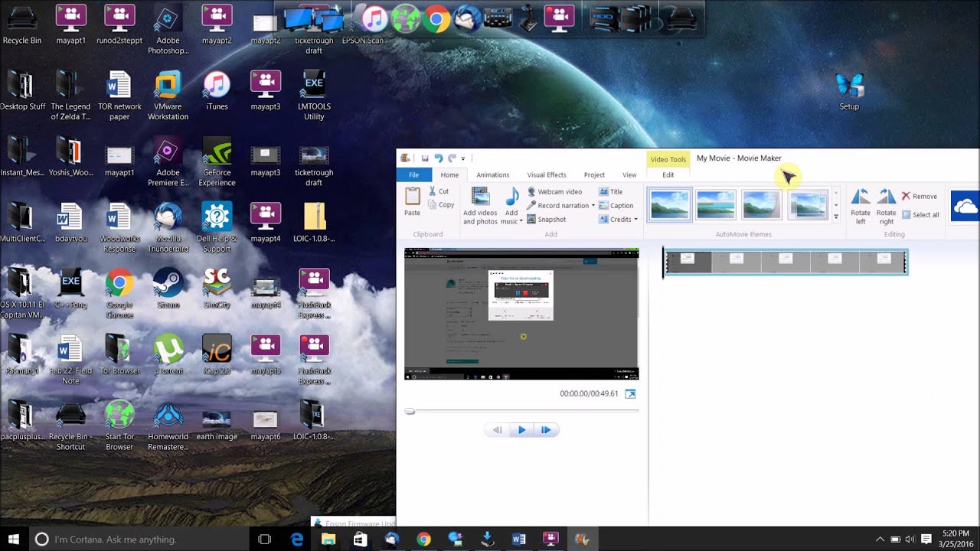Screen dimensions: 980x551
Task: Open the VMware Workstation desktop icon
Action: (168, 96)
